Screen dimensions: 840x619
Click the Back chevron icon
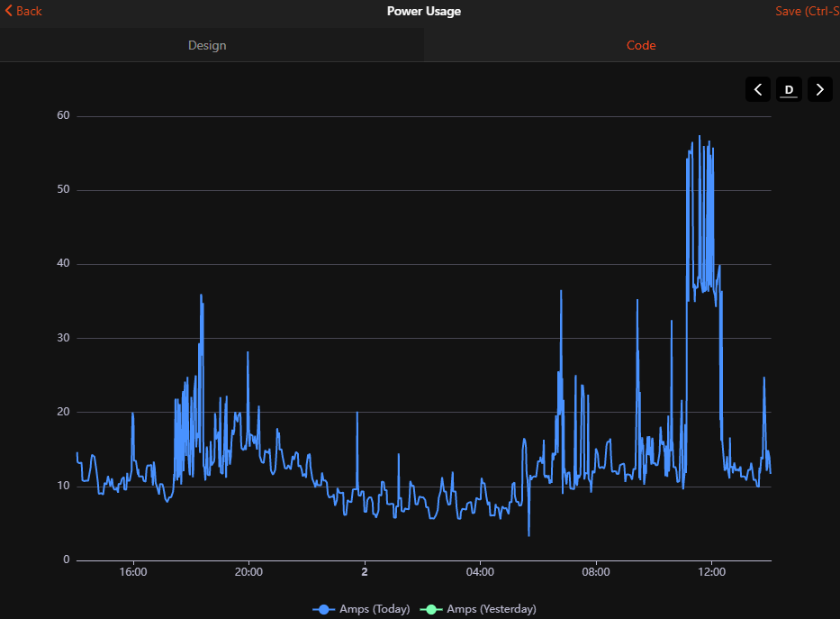(8, 11)
